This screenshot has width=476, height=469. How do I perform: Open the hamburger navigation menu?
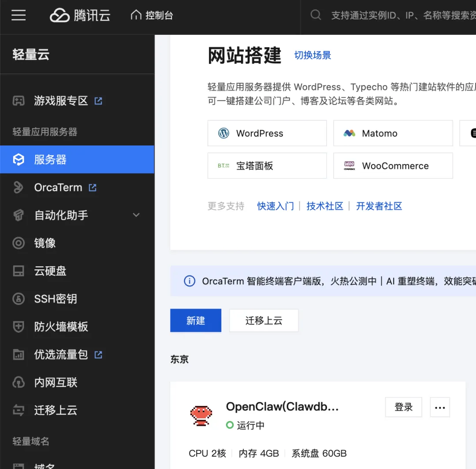pyautogui.click(x=19, y=15)
